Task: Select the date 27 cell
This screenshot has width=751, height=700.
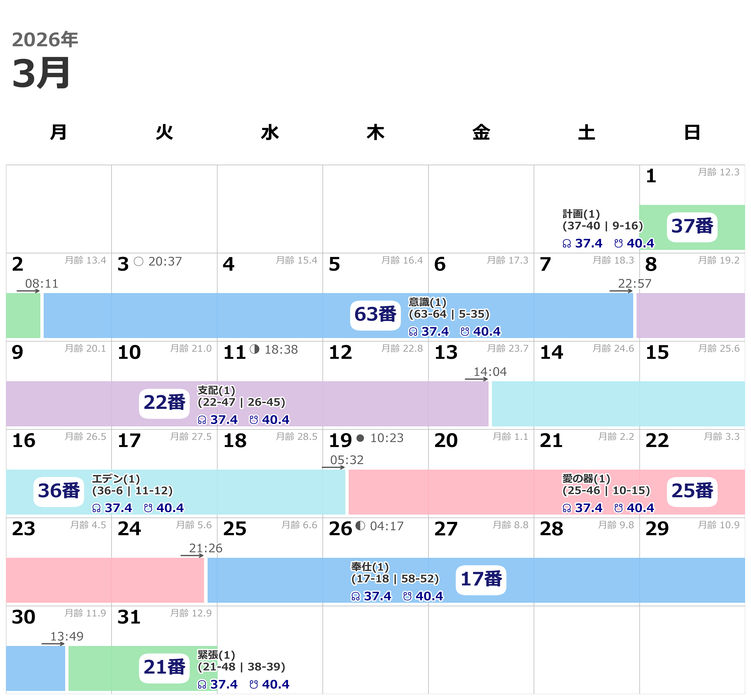Action: point(481,562)
